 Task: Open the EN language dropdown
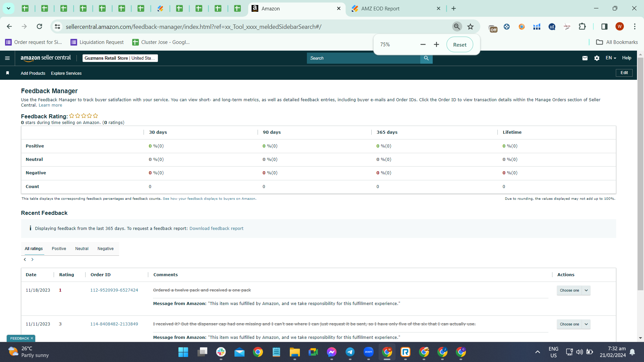click(611, 58)
